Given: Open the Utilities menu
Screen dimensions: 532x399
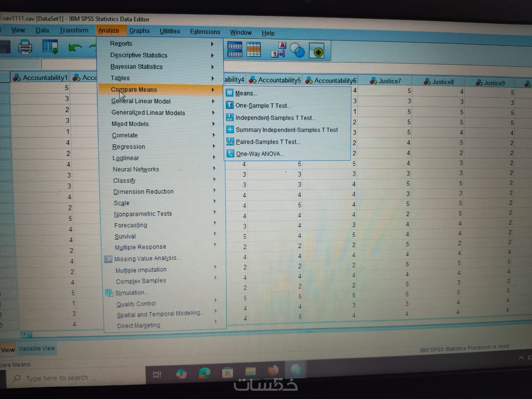Looking at the screenshot, I should coord(170,31).
